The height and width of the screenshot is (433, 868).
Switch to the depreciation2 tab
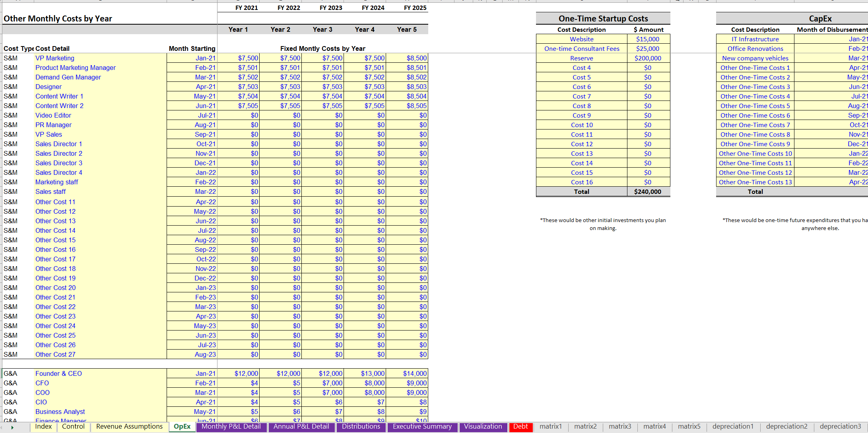point(786,427)
